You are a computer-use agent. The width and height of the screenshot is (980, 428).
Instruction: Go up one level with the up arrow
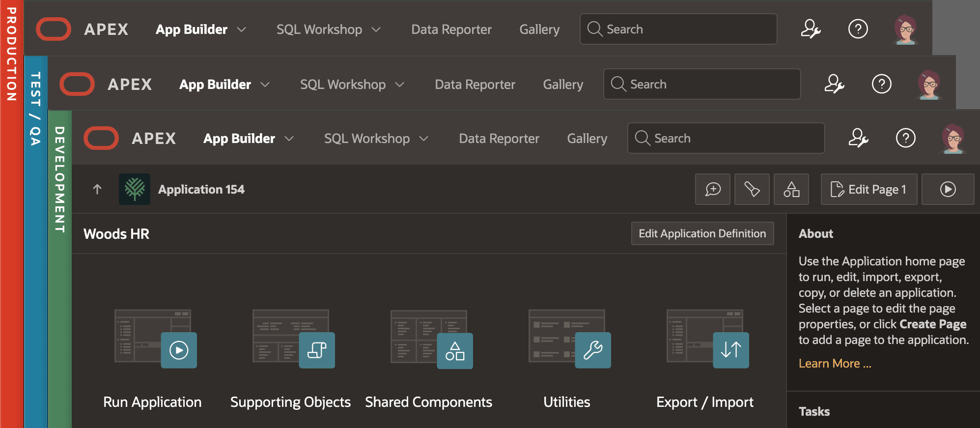(x=97, y=189)
